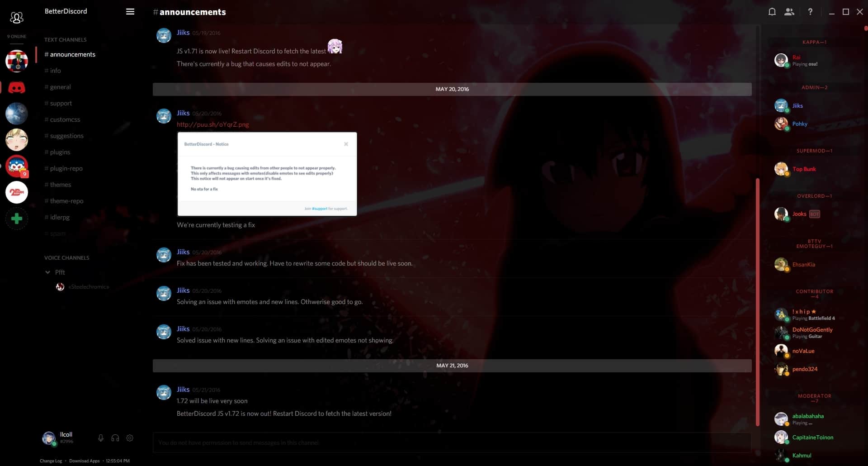The height and width of the screenshot is (466, 868).
Task: Create a server using the green plus icon
Action: click(17, 219)
